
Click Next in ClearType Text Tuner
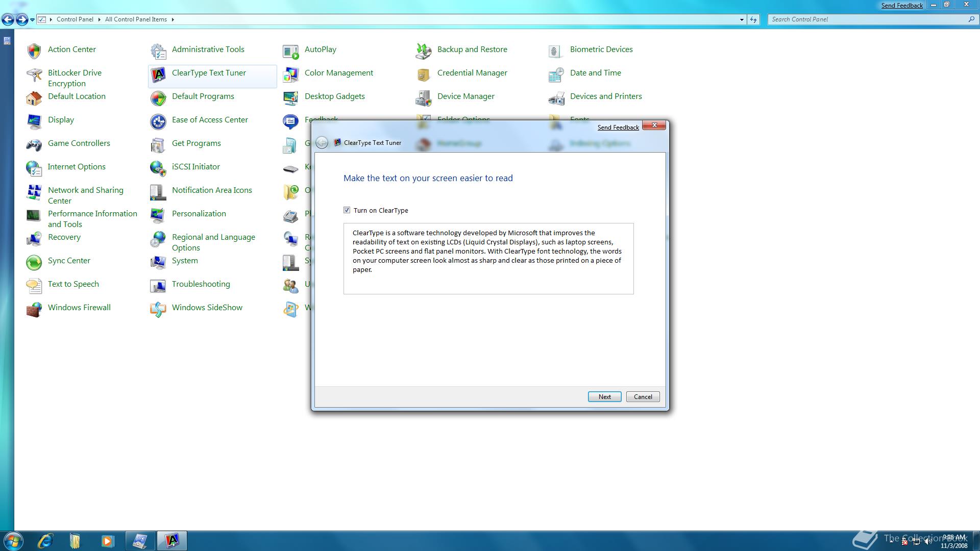pos(605,397)
